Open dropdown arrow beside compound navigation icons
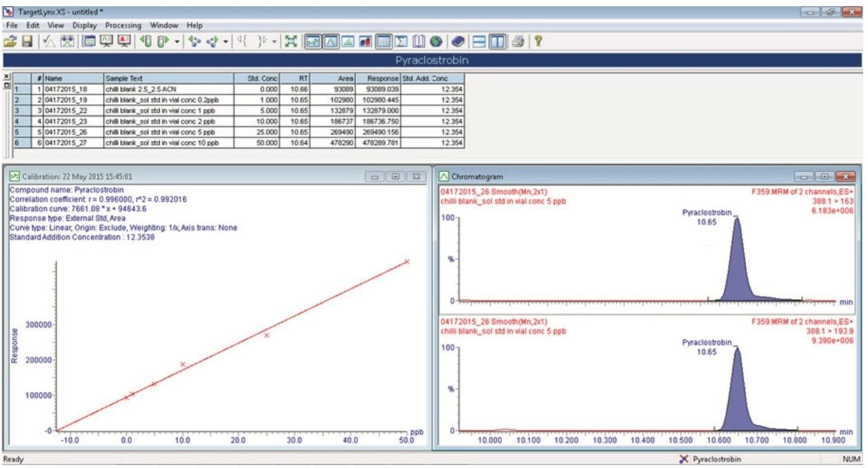 point(226,42)
